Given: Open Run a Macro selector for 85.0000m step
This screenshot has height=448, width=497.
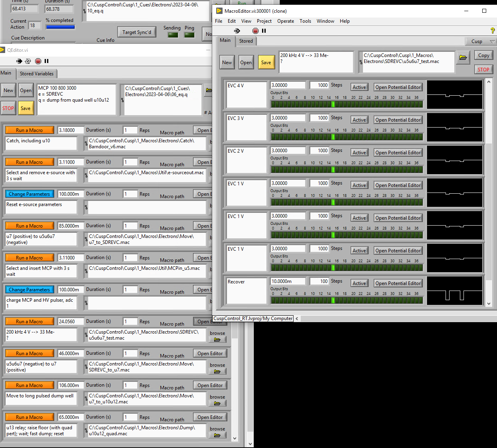Looking at the screenshot, I should coord(29,226).
